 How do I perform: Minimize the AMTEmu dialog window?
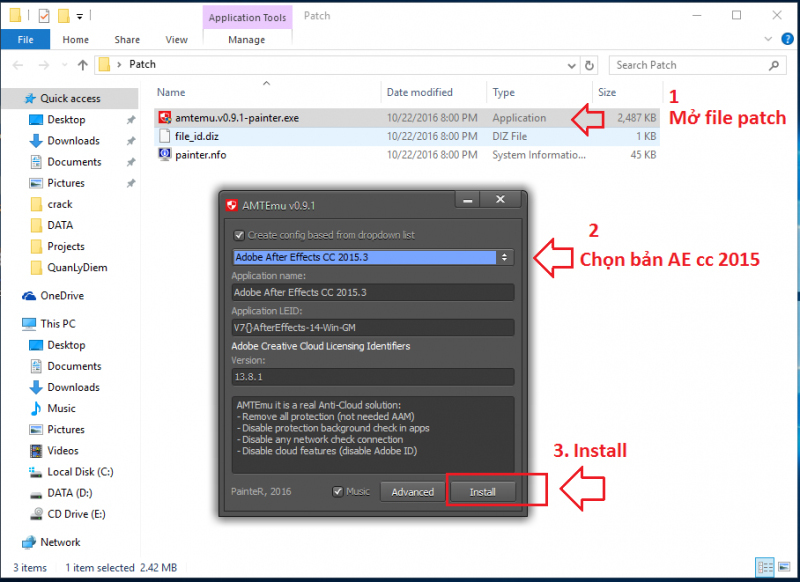(467, 200)
